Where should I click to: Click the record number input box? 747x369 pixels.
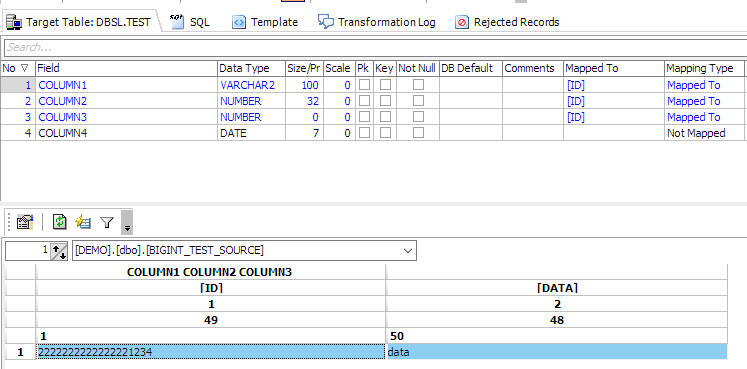tap(28, 250)
